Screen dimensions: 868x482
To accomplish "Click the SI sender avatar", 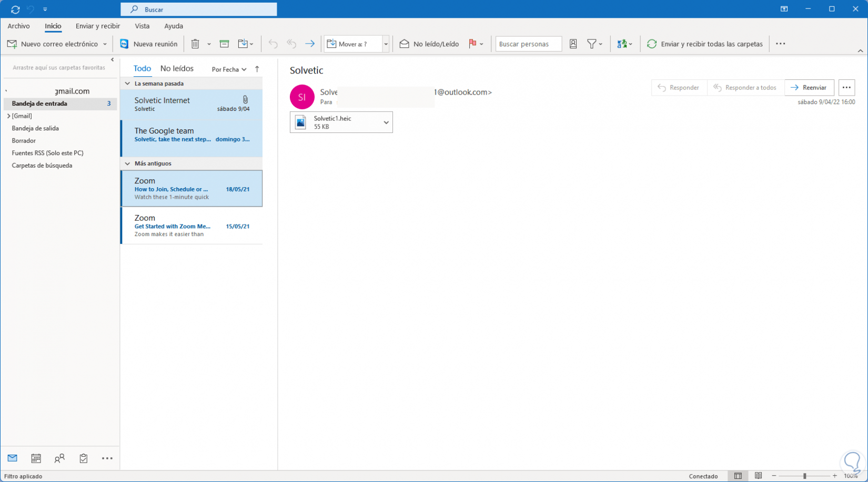I will (302, 97).
